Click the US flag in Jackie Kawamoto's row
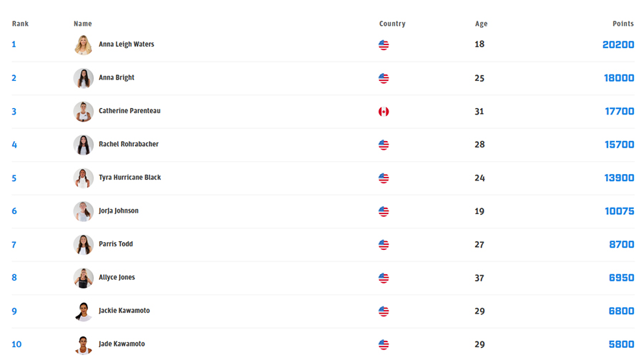This screenshot has width=644, height=358. (384, 311)
